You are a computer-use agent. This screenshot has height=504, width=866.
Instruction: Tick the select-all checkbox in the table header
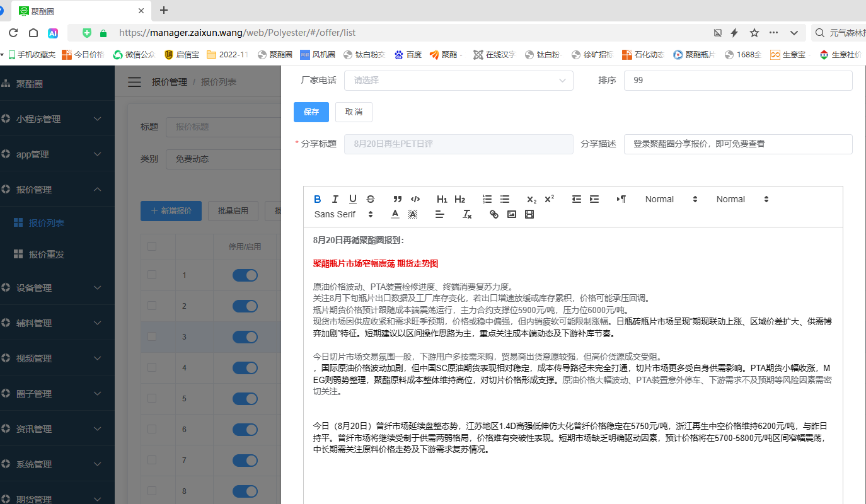click(152, 246)
